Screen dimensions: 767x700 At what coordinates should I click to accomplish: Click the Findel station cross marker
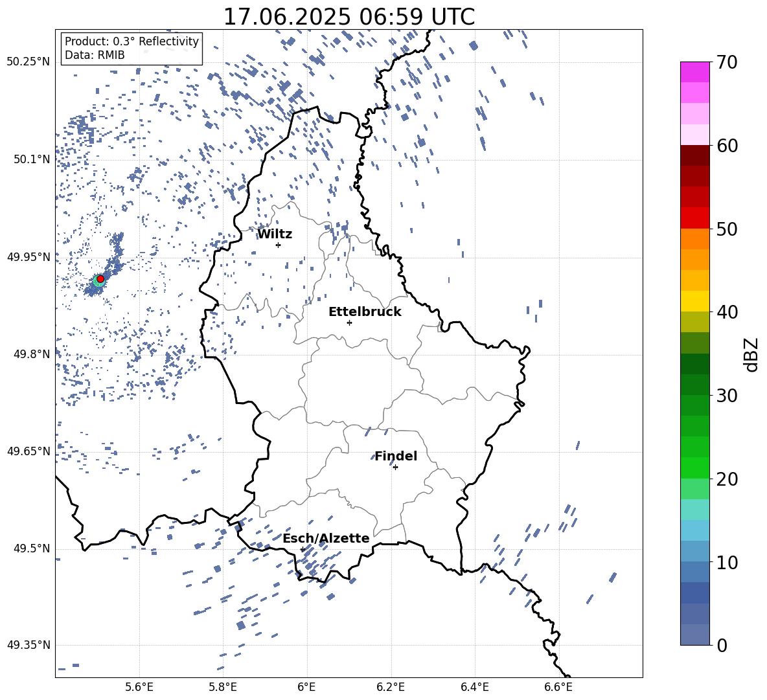[x=395, y=468]
